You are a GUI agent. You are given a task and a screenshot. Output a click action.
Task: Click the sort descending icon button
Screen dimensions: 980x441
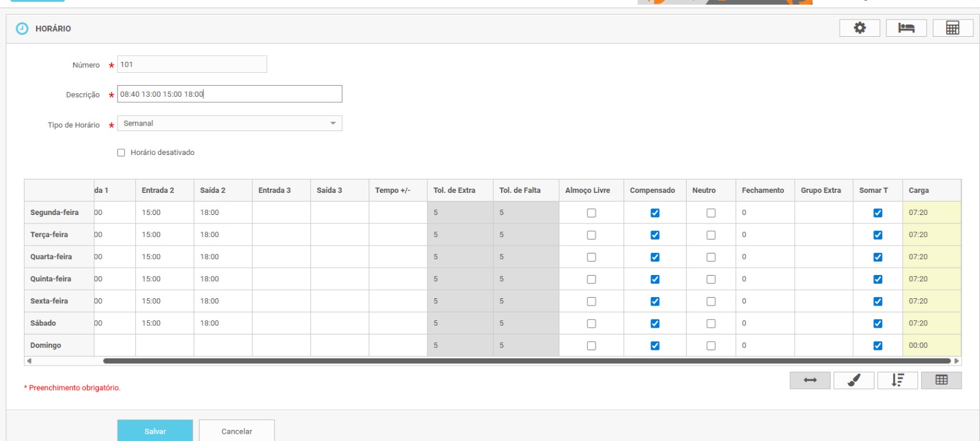(897, 380)
